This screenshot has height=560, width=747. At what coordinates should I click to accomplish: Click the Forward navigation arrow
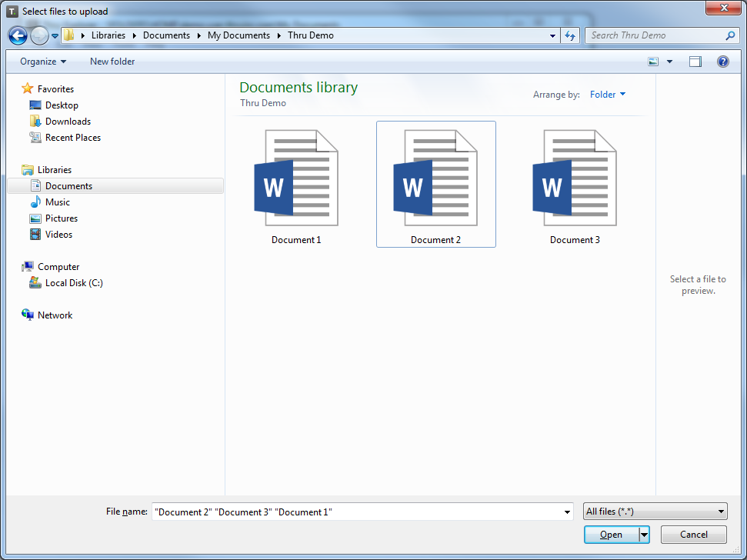click(x=39, y=35)
